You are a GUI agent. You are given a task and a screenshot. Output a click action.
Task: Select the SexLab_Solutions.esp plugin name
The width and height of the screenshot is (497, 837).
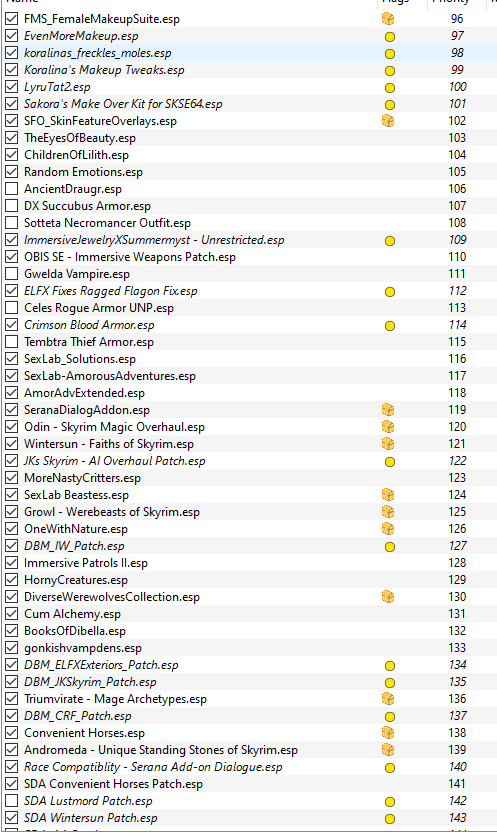(80, 359)
